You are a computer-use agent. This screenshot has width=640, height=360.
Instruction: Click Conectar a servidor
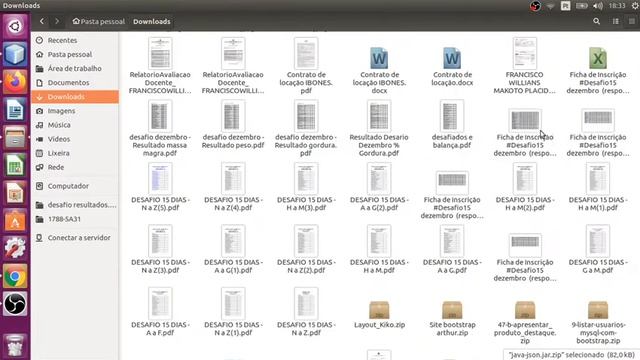75,238
